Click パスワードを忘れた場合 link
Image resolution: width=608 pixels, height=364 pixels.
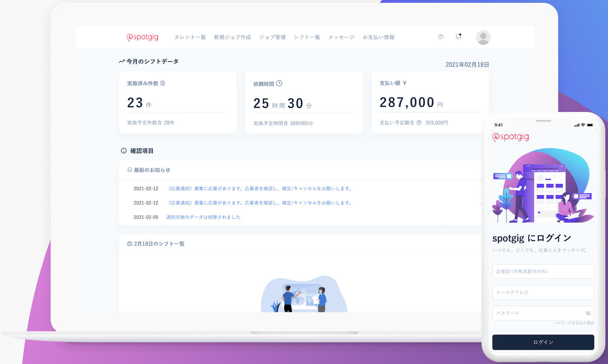tap(573, 323)
